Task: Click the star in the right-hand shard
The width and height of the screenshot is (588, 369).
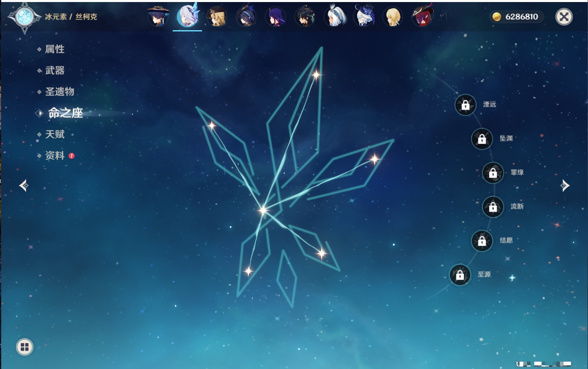Action: click(x=374, y=159)
